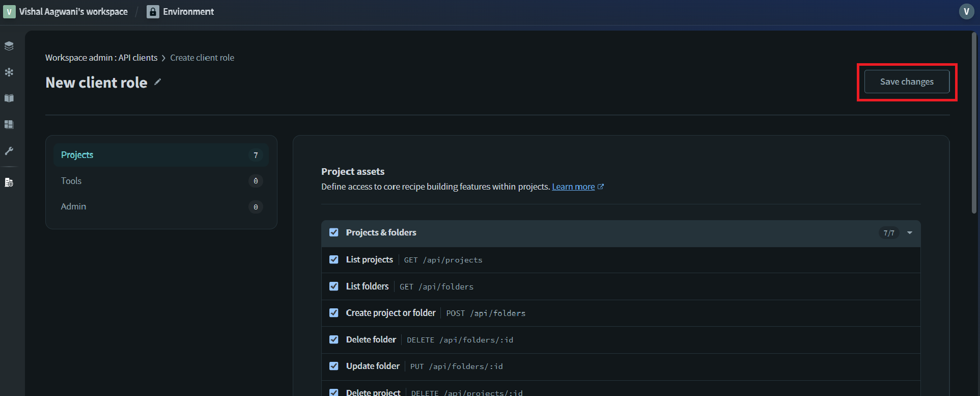
Task: Select the Projects category tab
Action: 161,155
